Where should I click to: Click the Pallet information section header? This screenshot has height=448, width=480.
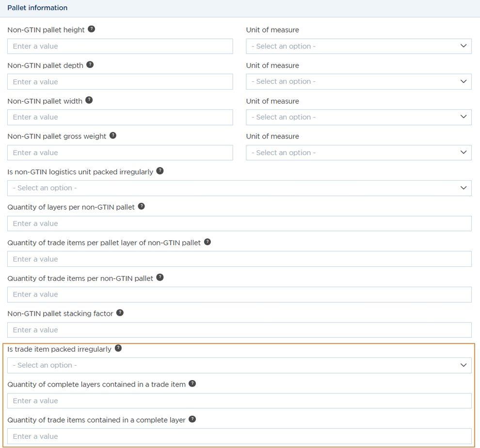(37, 8)
